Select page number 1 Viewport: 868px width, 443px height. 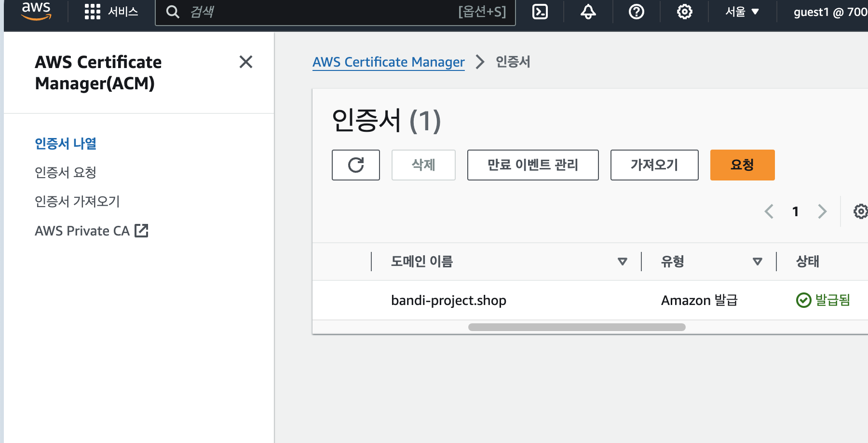796,211
